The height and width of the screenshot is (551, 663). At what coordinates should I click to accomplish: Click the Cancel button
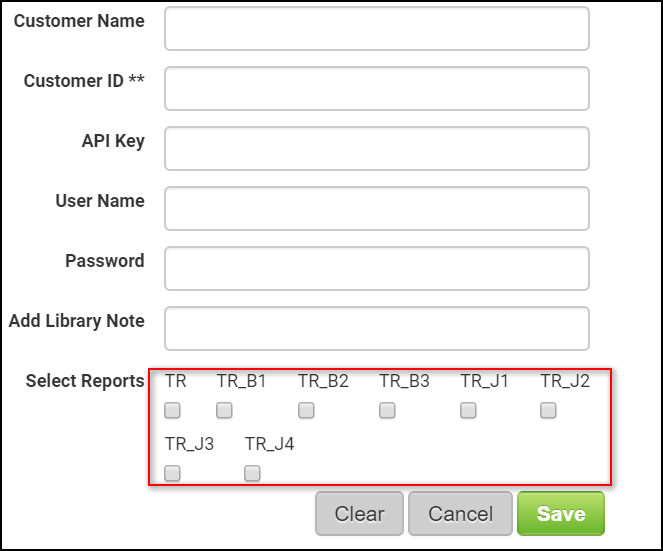click(460, 514)
